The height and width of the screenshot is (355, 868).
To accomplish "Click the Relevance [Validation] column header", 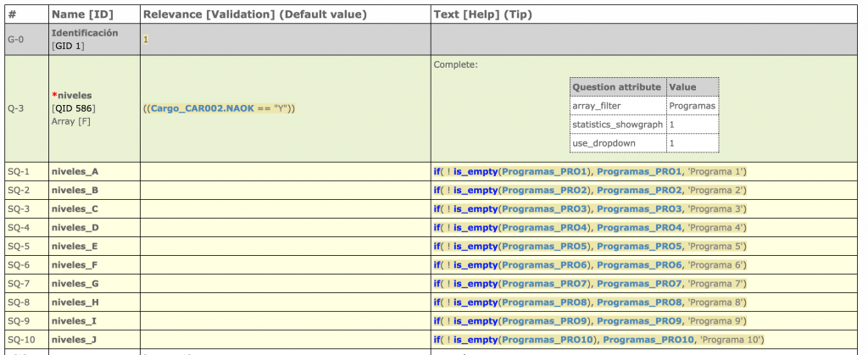I will [x=254, y=14].
